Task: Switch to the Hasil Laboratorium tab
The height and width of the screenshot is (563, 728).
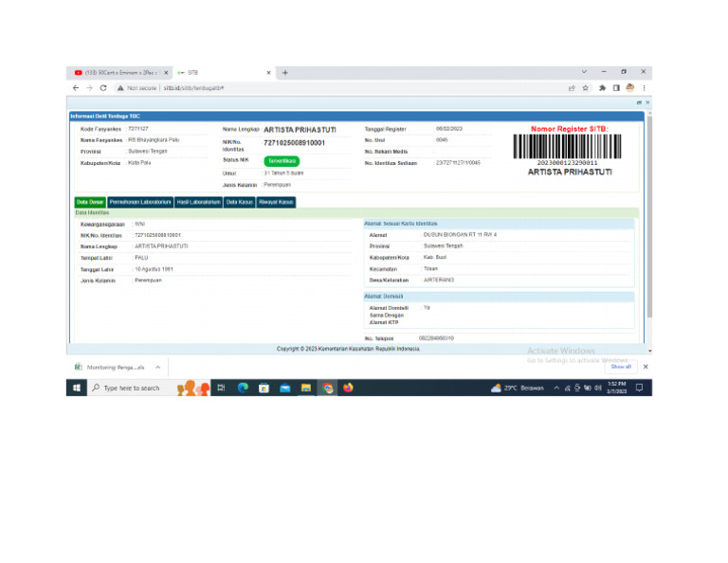Action: pyautogui.click(x=199, y=203)
